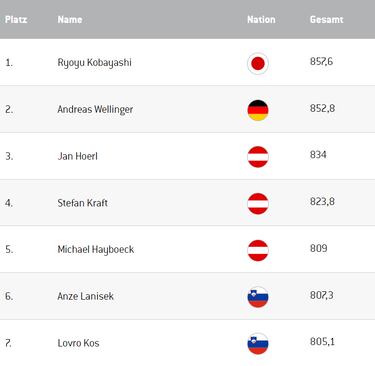Open Jan Hoerl name entry

pos(77,156)
